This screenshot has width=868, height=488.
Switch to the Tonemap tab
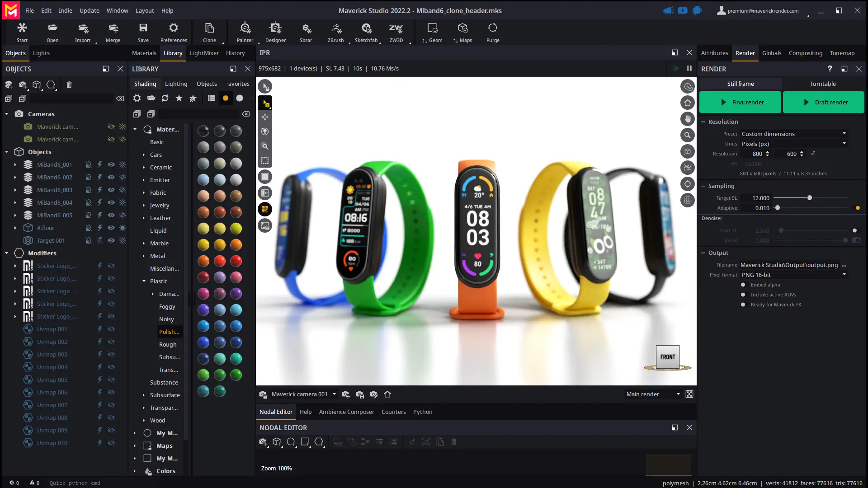pyautogui.click(x=842, y=53)
